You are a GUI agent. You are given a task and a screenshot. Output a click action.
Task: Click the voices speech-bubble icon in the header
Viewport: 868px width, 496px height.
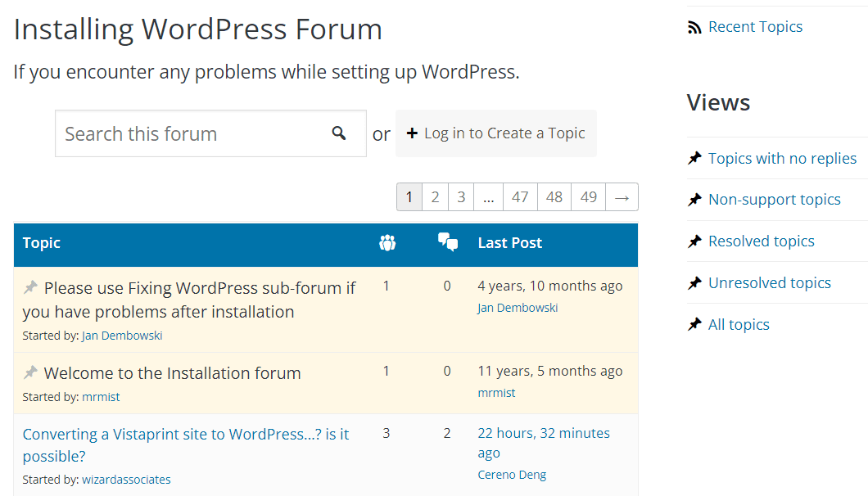coord(448,242)
